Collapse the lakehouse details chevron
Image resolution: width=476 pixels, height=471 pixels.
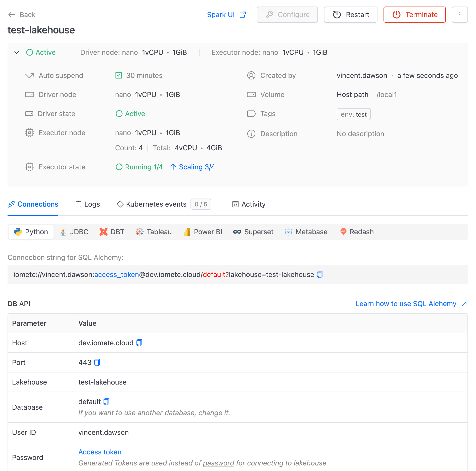tap(17, 52)
